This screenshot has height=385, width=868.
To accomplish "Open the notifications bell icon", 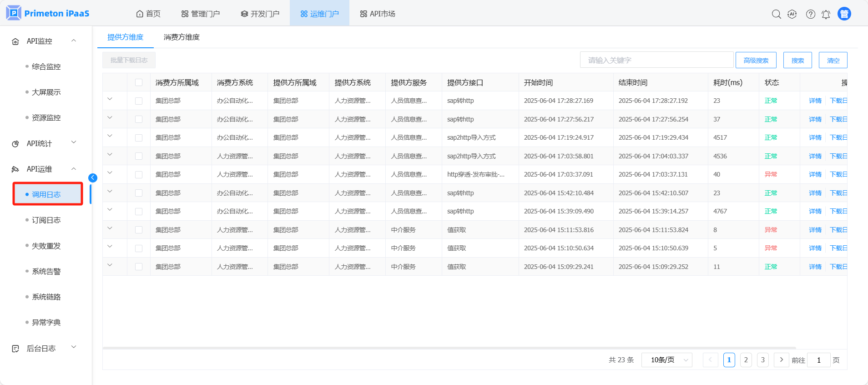I will (x=826, y=14).
